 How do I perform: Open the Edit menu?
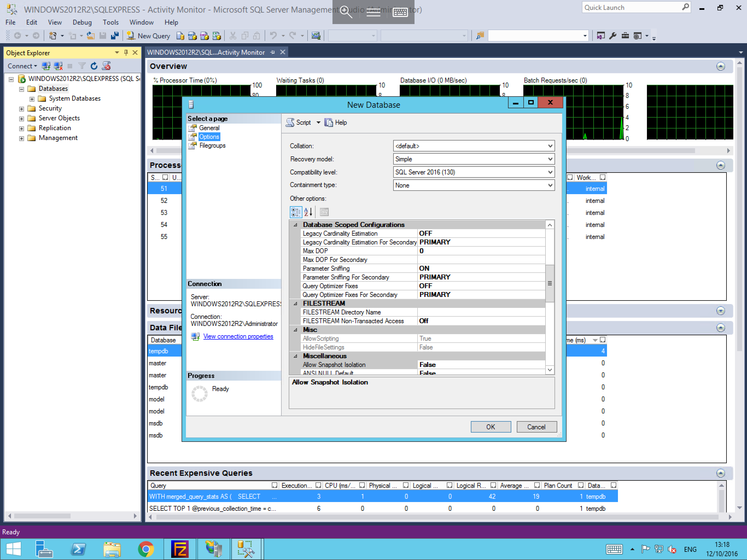pyautogui.click(x=31, y=22)
